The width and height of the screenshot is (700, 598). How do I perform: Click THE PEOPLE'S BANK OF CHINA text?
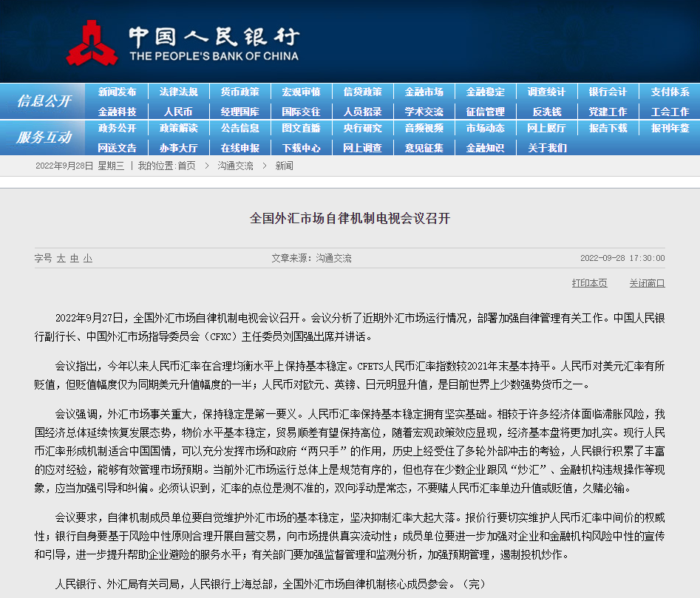[214, 56]
